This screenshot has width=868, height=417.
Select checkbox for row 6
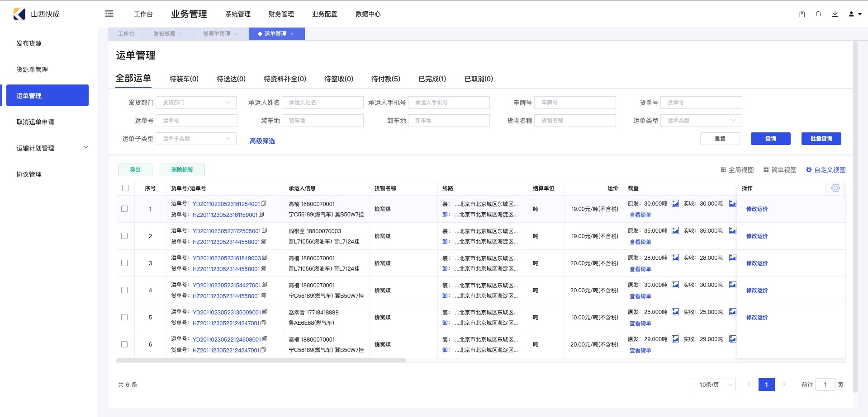pos(124,344)
